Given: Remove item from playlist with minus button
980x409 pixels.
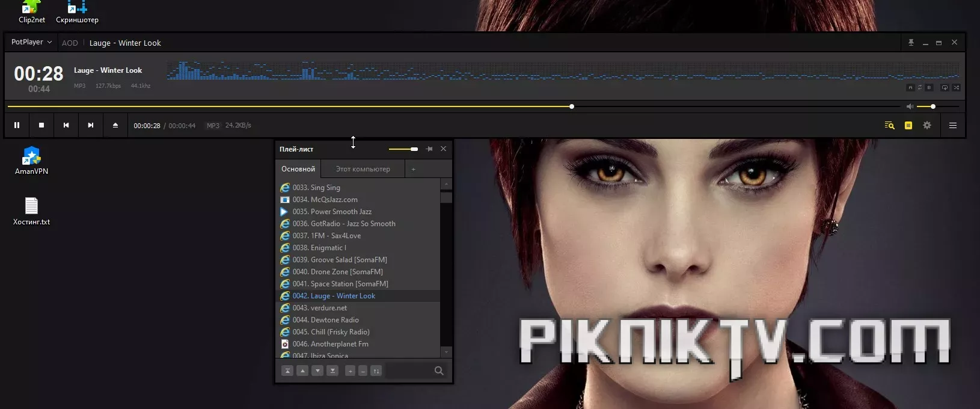Looking at the screenshot, I should [x=363, y=371].
